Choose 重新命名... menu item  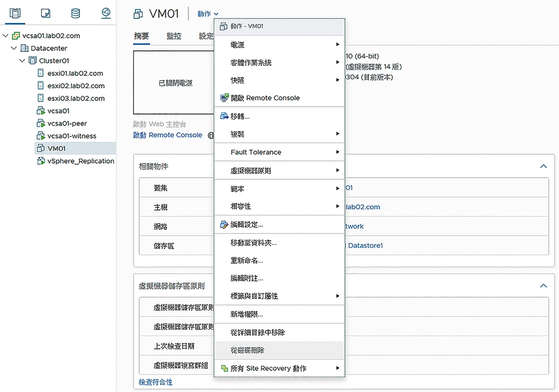(279, 260)
